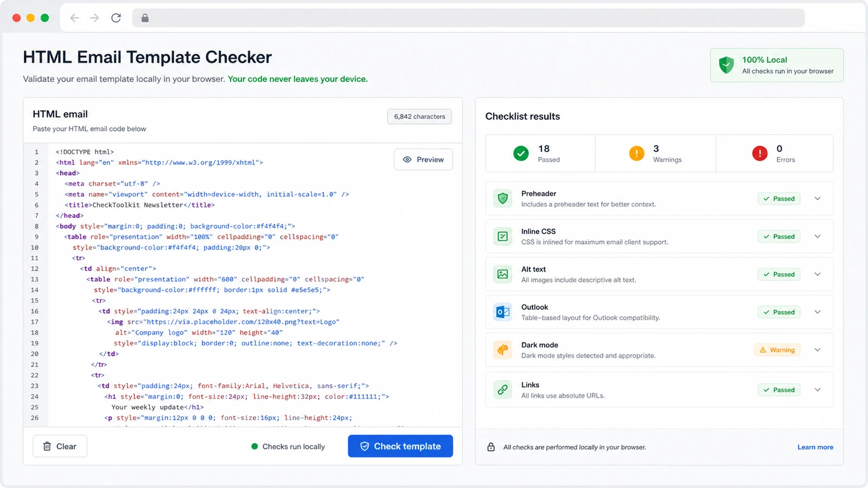This screenshot has height=488, width=868.
Task: Click the browser address bar
Action: pos(468,18)
